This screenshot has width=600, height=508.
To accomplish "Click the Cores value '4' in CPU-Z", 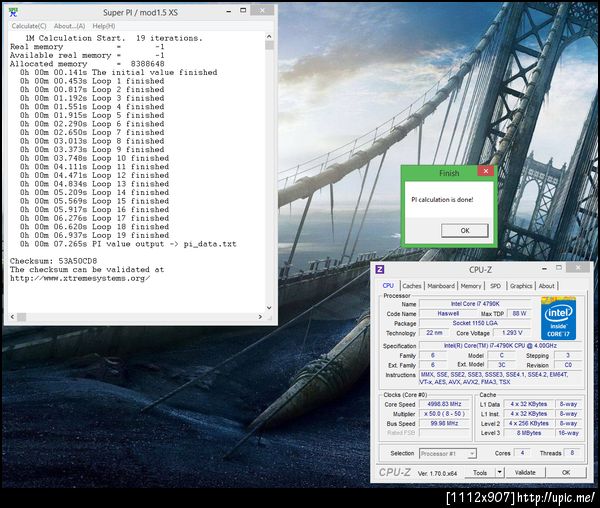I will [522, 453].
